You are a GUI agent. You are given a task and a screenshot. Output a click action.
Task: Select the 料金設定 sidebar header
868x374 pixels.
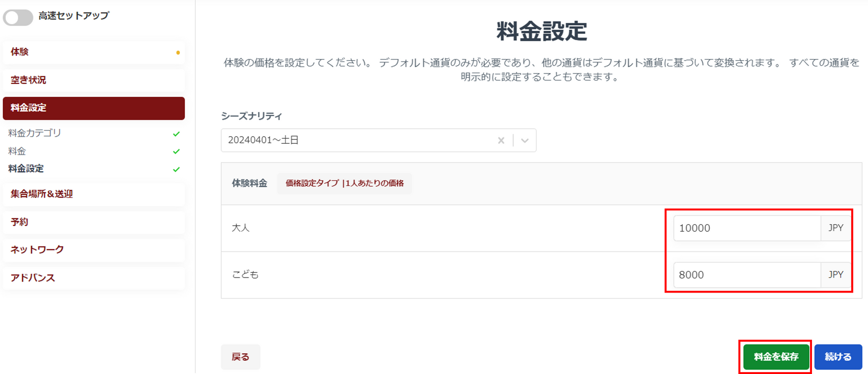click(x=94, y=108)
